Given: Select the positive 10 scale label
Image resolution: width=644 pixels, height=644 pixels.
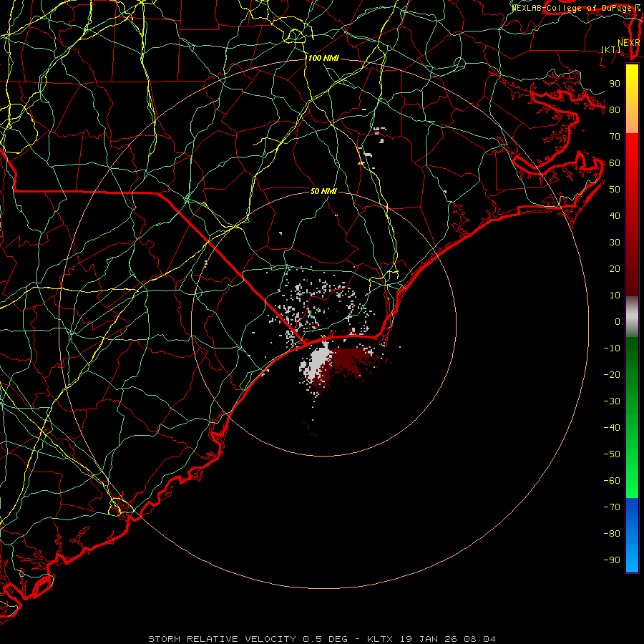Looking at the screenshot, I should 615,296.
